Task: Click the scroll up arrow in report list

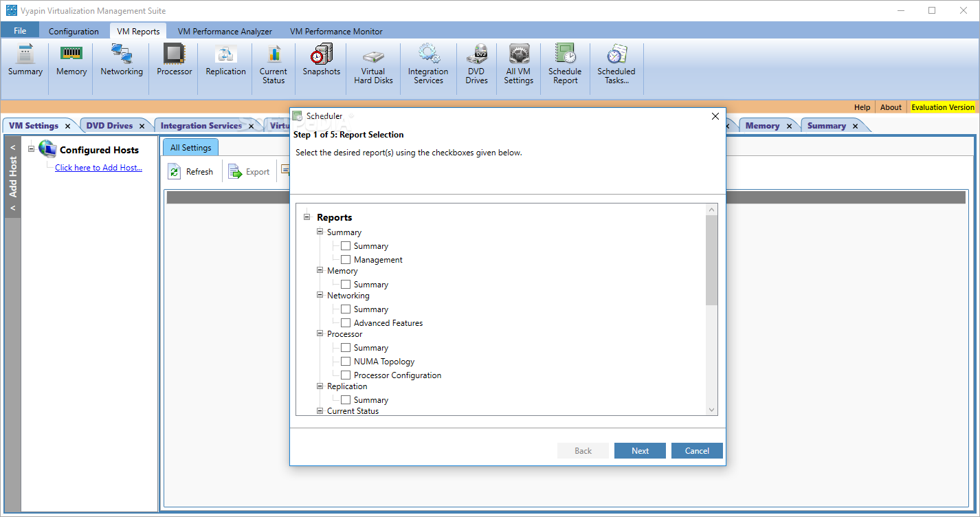Action: (x=711, y=209)
